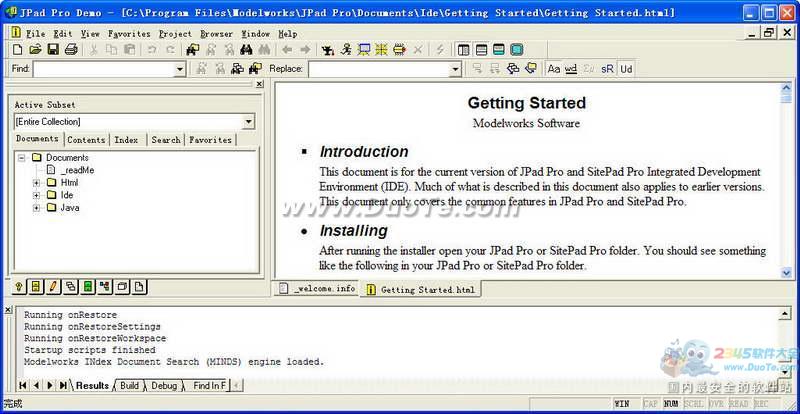Expand the Html folder node

pyautogui.click(x=36, y=183)
